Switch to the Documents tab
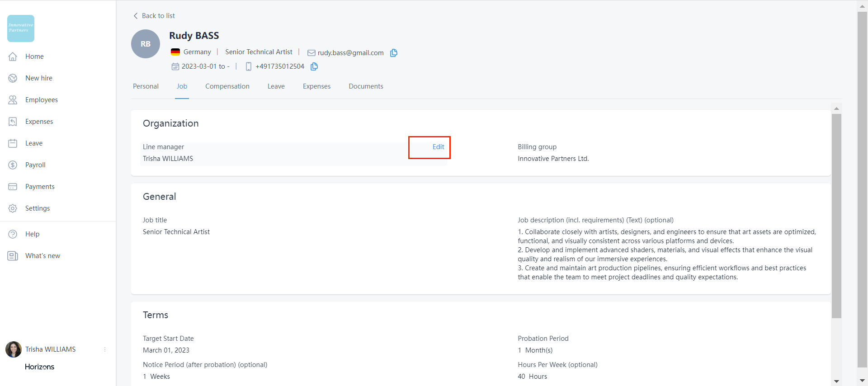868x386 pixels. pos(366,86)
